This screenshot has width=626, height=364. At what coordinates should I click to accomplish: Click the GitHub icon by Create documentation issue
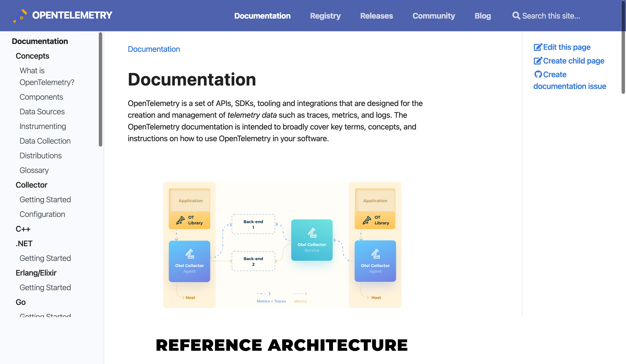pos(538,75)
